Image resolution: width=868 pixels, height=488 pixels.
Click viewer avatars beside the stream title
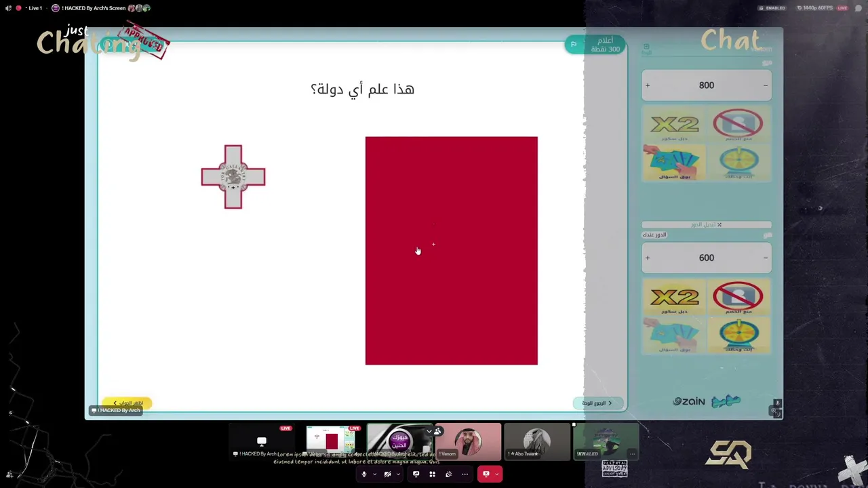point(139,8)
